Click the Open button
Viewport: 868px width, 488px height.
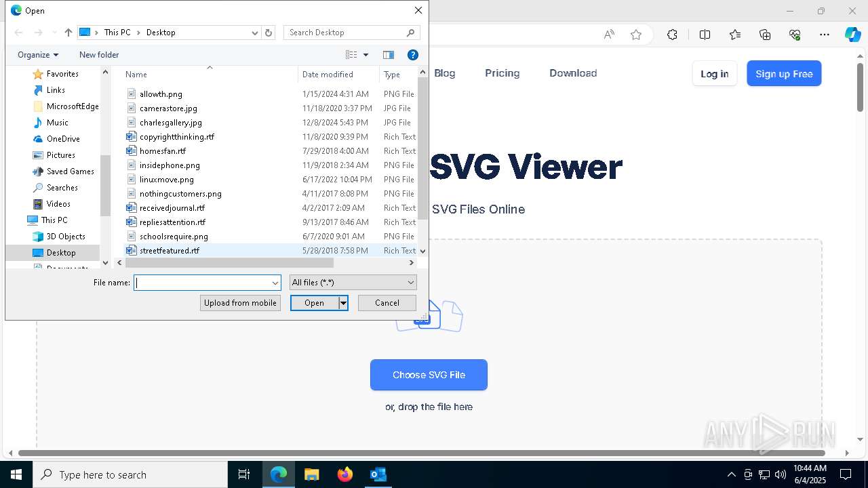coord(315,303)
